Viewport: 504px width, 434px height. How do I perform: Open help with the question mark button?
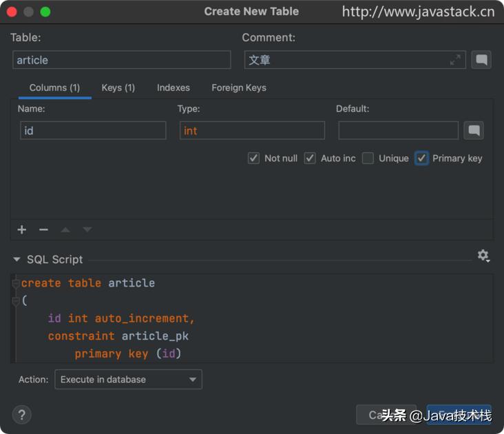22,415
